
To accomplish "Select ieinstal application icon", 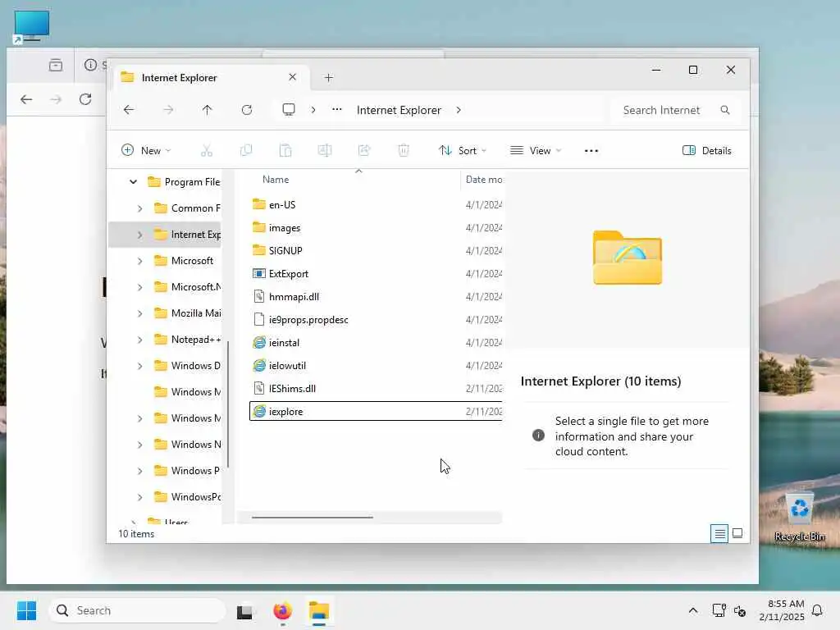I will click(x=259, y=342).
